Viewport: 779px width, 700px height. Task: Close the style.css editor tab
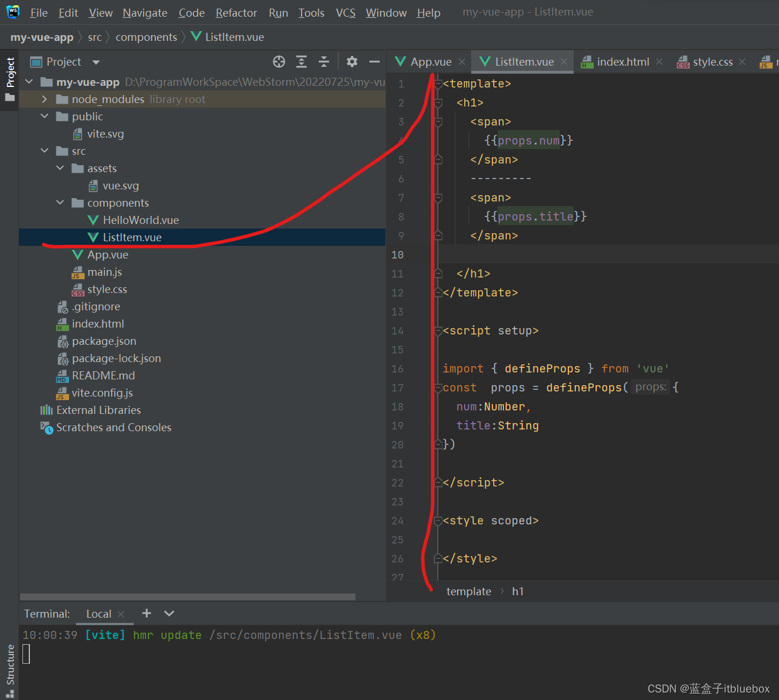(x=742, y=62)
